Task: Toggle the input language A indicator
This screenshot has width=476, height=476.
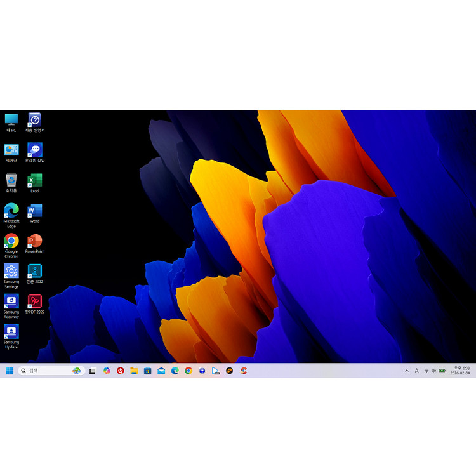Action: point(416,371)
